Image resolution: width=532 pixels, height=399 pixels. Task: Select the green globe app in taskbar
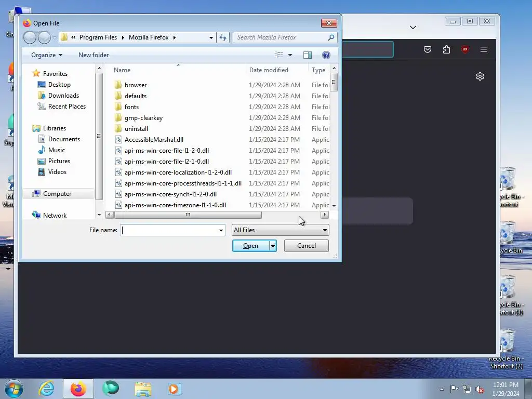(111, 389)
